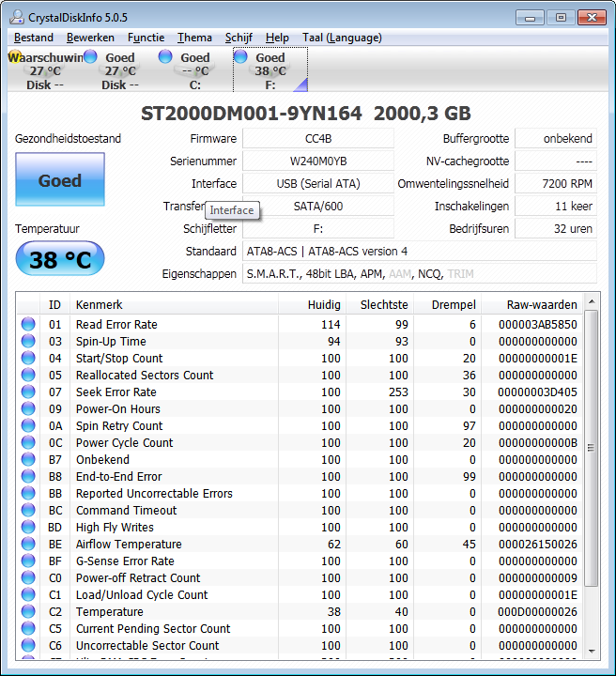Select the Goed disk F: tab
This screenshot has height=676, width=616.
270,70
